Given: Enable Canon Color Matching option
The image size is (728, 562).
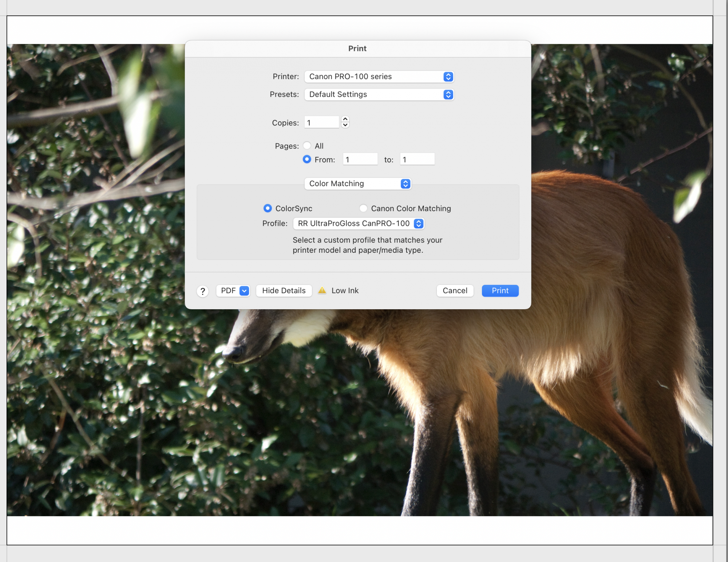Looking at the screenshot, I should [363, 208].
